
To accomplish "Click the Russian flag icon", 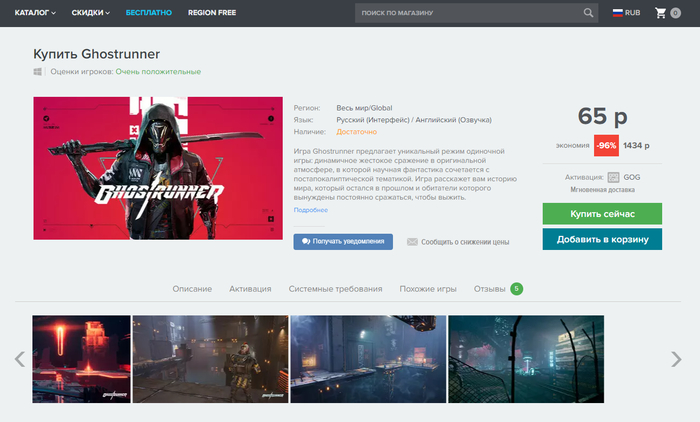I will (x=617, y=13).
